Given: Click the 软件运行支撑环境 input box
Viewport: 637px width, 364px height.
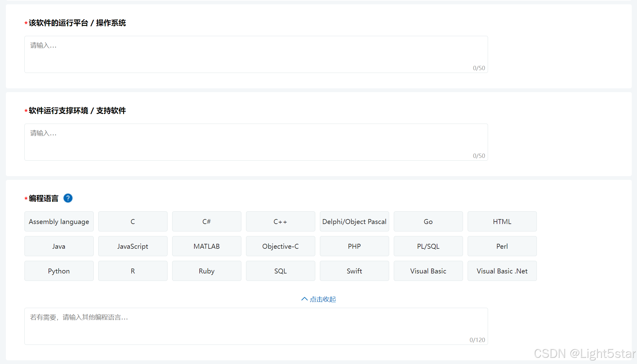Looking at the screenshot, I should pos(256,142).
